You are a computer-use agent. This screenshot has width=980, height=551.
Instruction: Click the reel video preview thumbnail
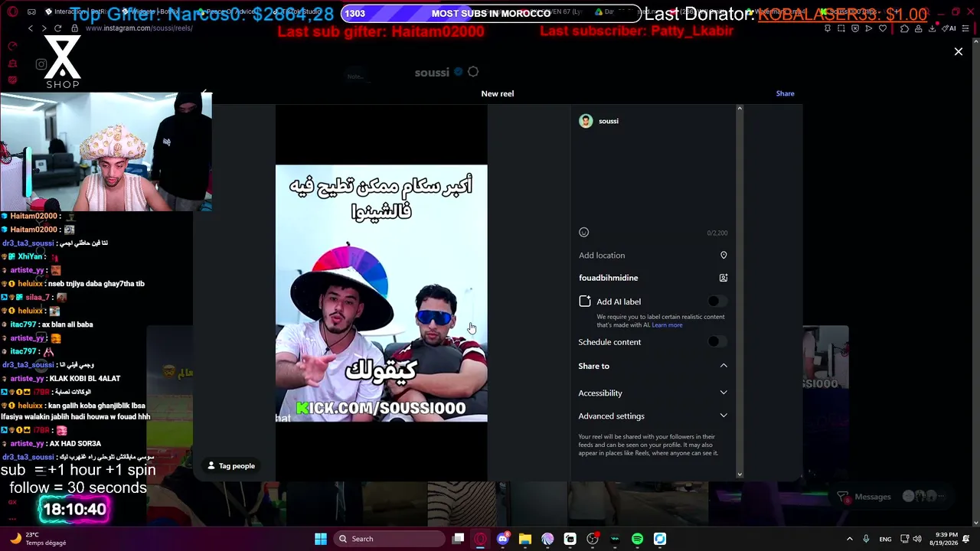381,293
